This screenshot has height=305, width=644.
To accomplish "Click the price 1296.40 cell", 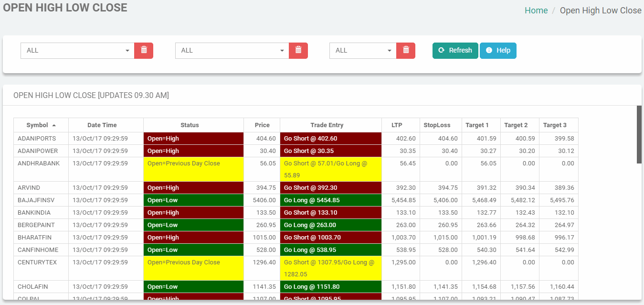I will click(262, 268).
